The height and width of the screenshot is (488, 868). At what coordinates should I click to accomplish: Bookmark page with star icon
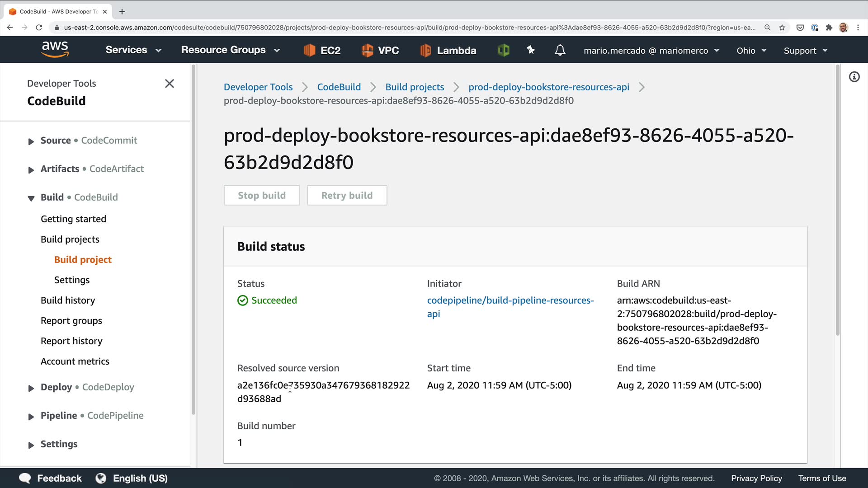(782, 28)
